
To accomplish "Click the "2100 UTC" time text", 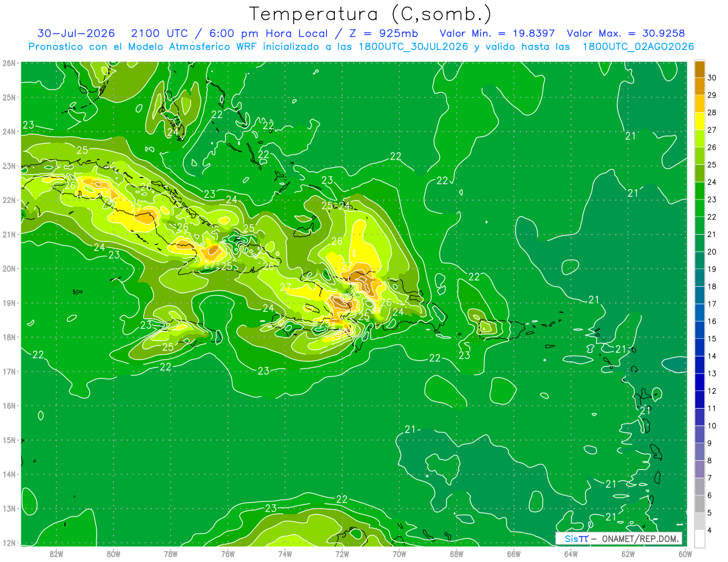I will [x=161, y=33].
